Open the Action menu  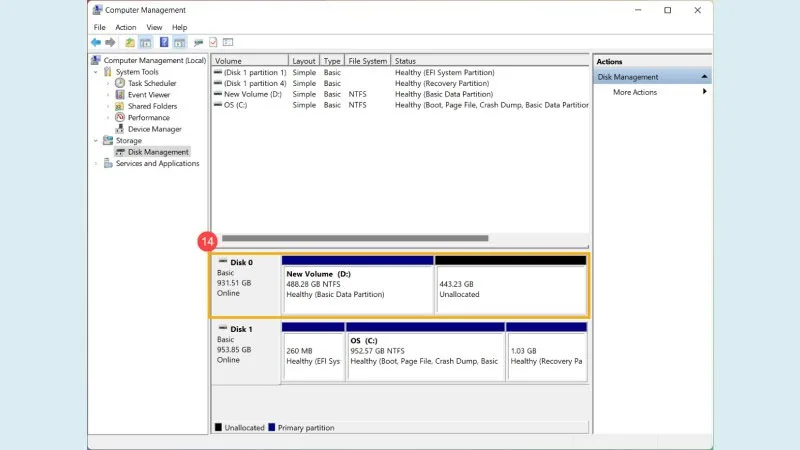(x=126, y=27)
